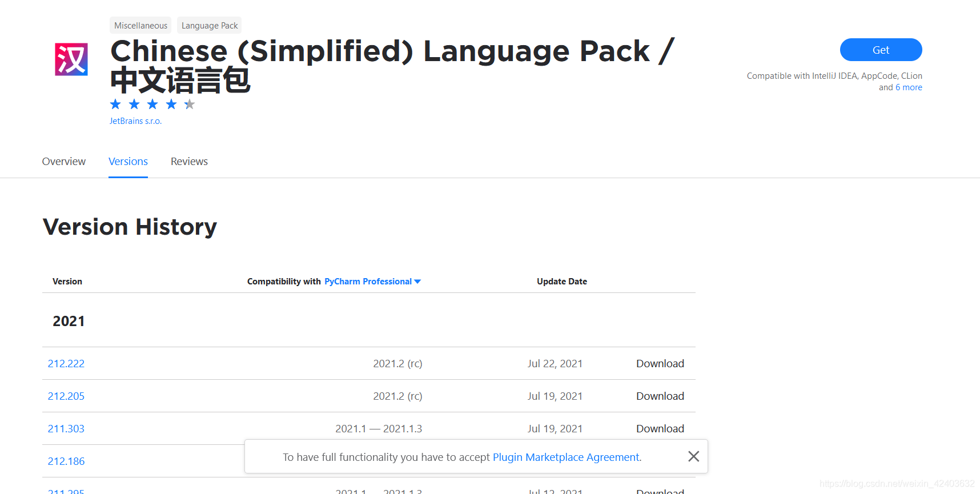Click the star rating row

click(x=152, y=104)
